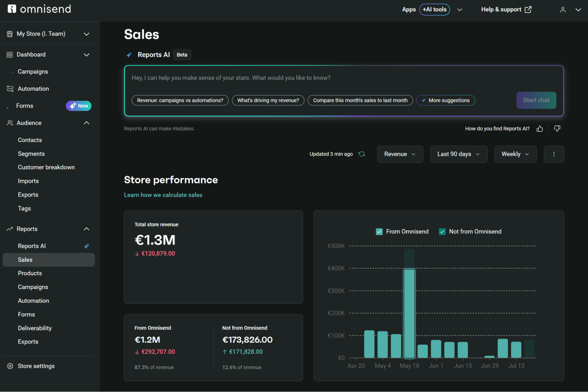Click the sparkle icon beside Reports AI sidebar item
Image resolution: width=588 pixels, height=392 pixels.
(86, 246)
